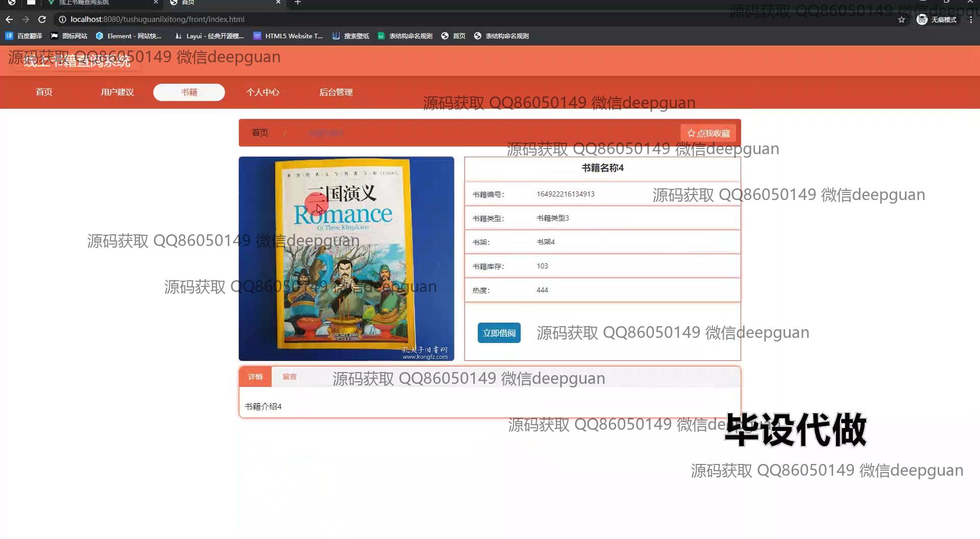Click the 点我收藏 favorite button

point(708,133)
